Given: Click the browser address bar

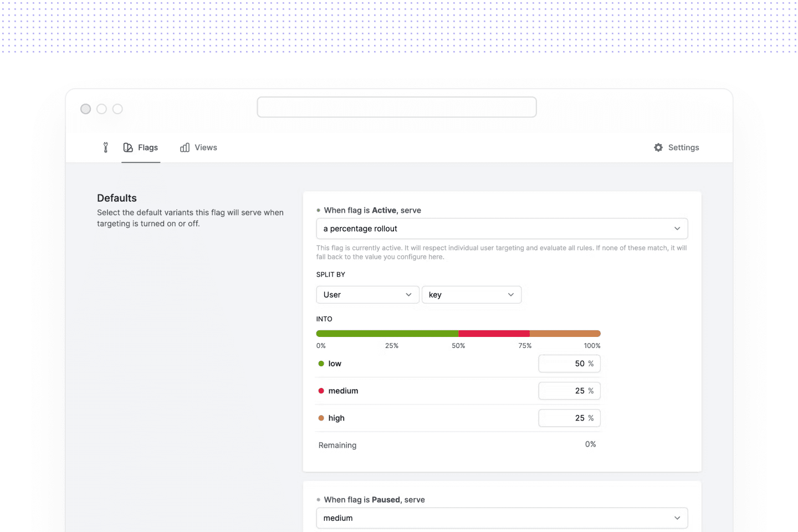Looking at the screenshot, I should pos(396,108).
